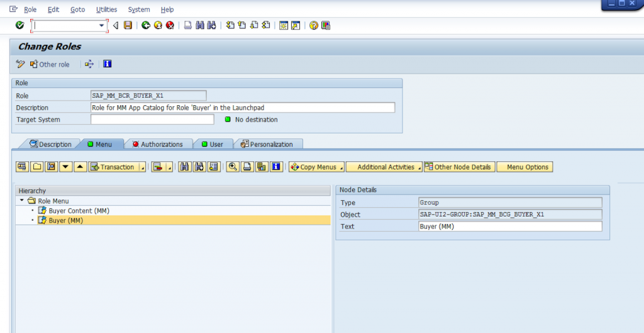Click the Target System input field
This screenshot has width=644, height=333.
tap(152, 120)
